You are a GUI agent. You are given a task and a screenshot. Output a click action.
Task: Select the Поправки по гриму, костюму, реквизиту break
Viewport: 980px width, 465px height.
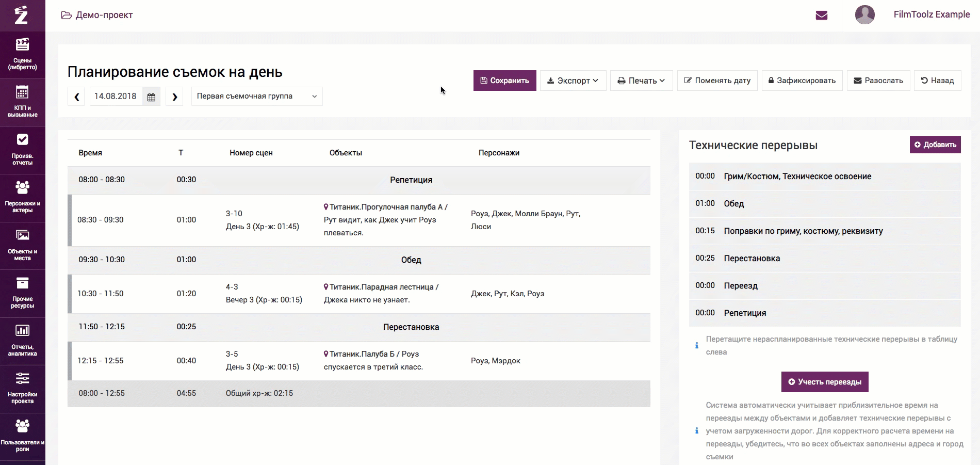(825, 231)
